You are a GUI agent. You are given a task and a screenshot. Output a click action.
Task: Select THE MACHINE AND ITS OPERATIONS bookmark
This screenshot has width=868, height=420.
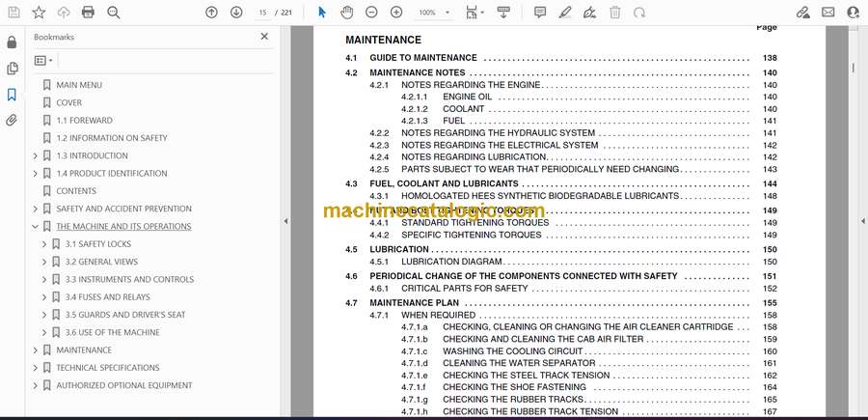123,227
